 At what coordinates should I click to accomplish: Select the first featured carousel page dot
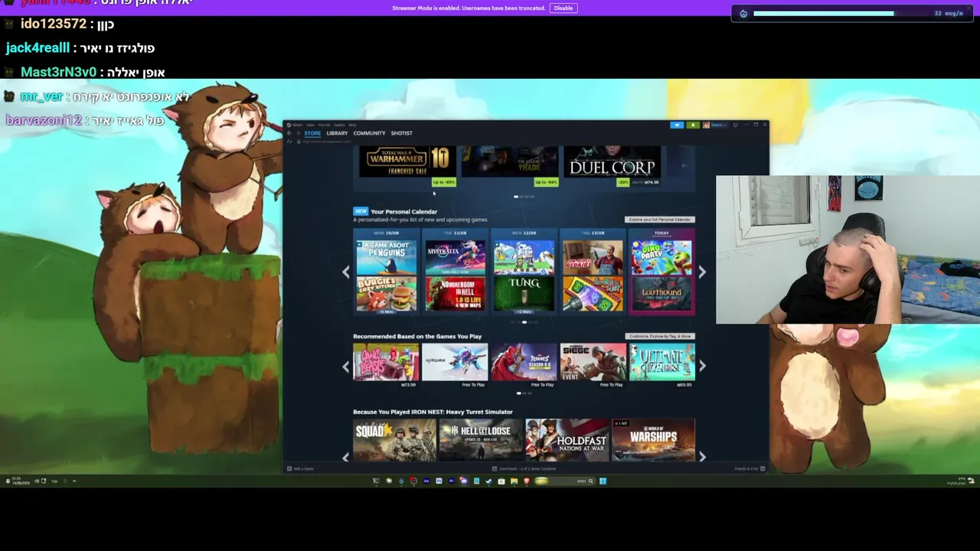(x=516, y=197)
